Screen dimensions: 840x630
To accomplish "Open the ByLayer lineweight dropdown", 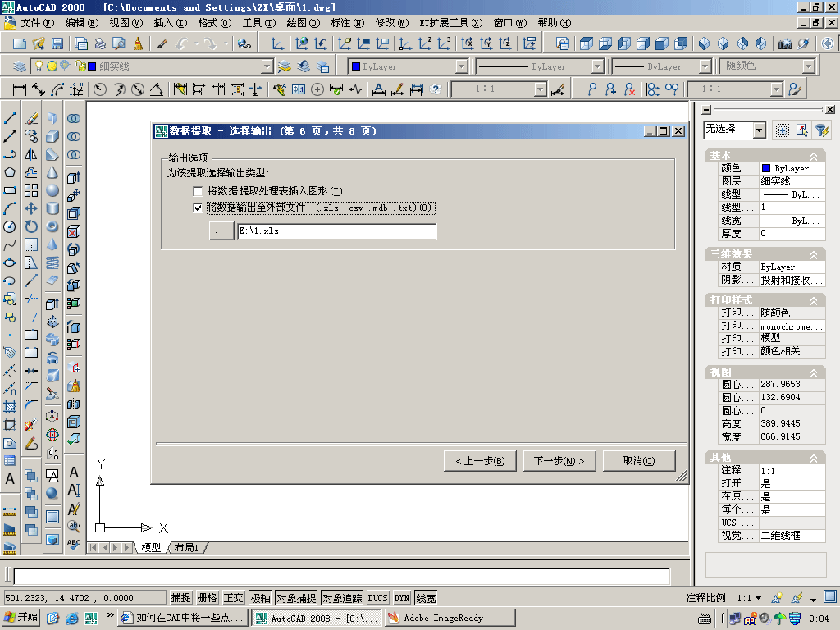I will (x=705, y=66).
